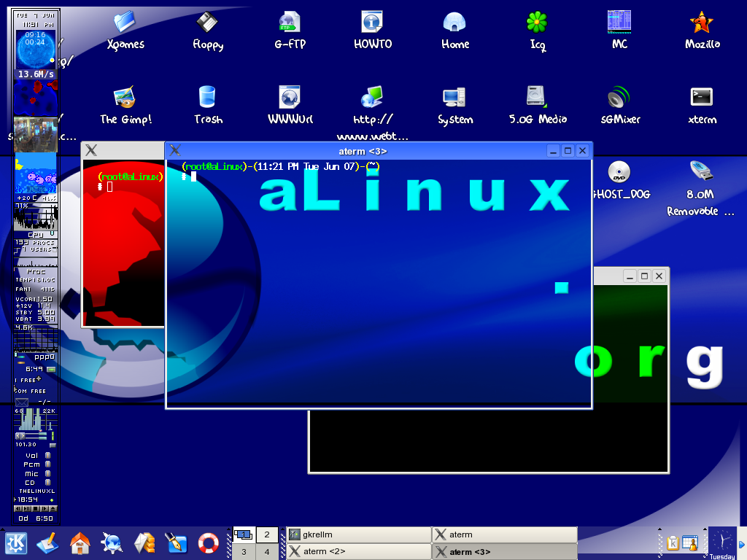Open the calendar reminder tray icon
Screen dimensions: 747x560
click(690, 543)
